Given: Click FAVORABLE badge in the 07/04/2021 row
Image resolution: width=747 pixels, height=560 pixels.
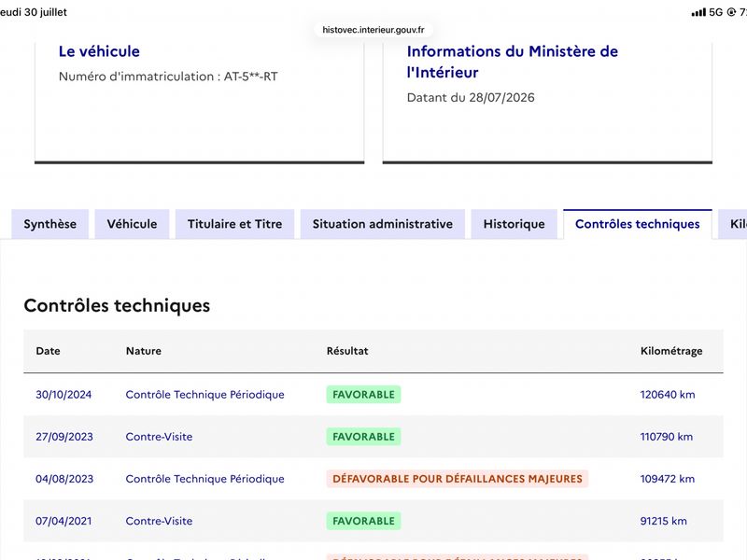Looking at the screenshot, I should point(363,521).
